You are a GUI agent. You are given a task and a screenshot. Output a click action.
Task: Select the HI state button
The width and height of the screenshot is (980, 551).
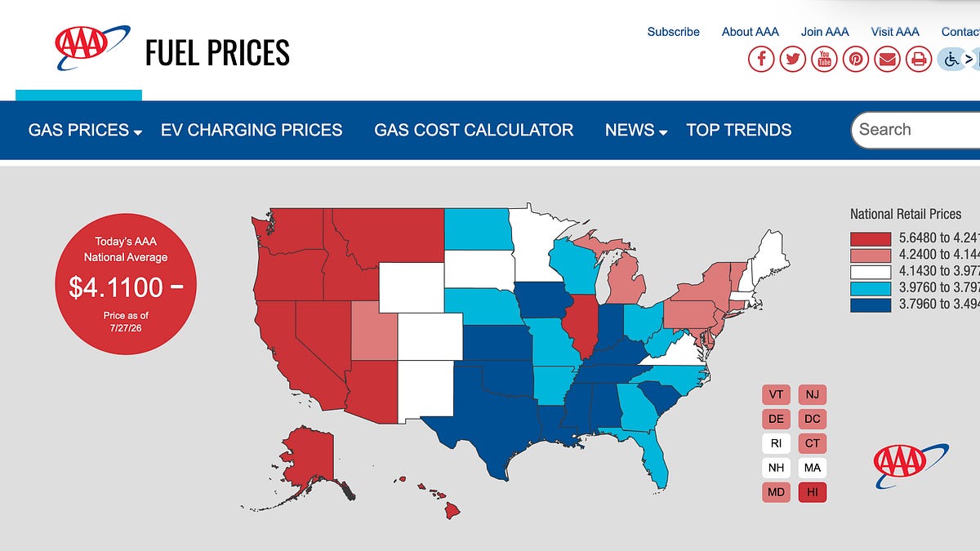[813, 492]
